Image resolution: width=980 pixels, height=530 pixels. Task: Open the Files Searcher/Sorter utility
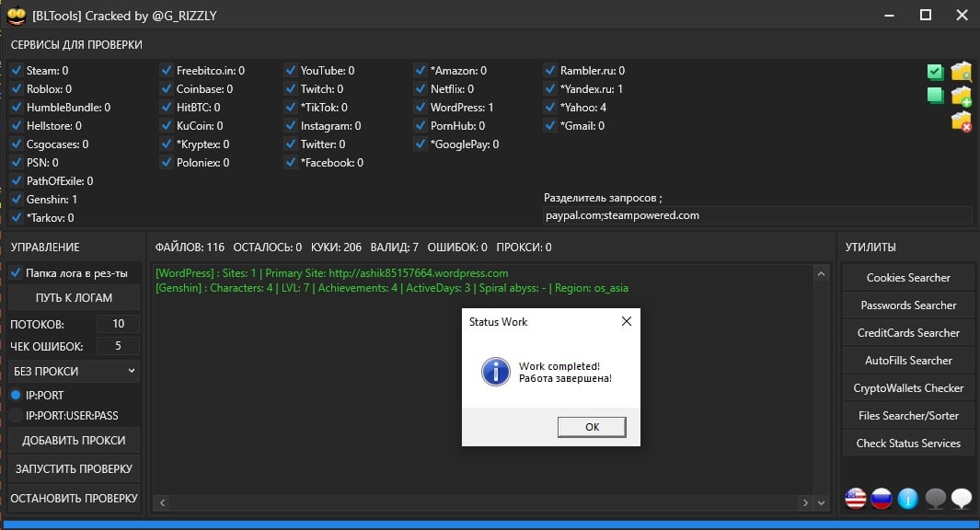(908, 416)
